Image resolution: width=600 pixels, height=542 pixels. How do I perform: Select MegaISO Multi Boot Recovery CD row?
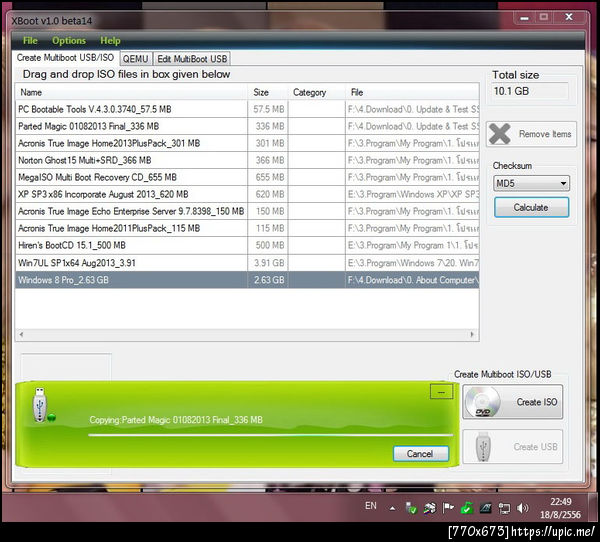pyautogui.click(x=247, y=177)
